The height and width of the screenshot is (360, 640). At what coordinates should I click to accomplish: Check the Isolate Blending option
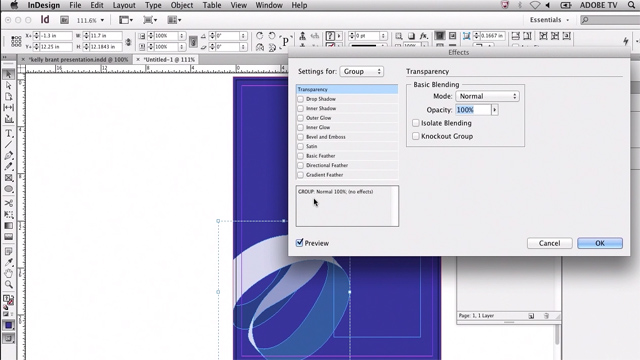coord(416,123)
